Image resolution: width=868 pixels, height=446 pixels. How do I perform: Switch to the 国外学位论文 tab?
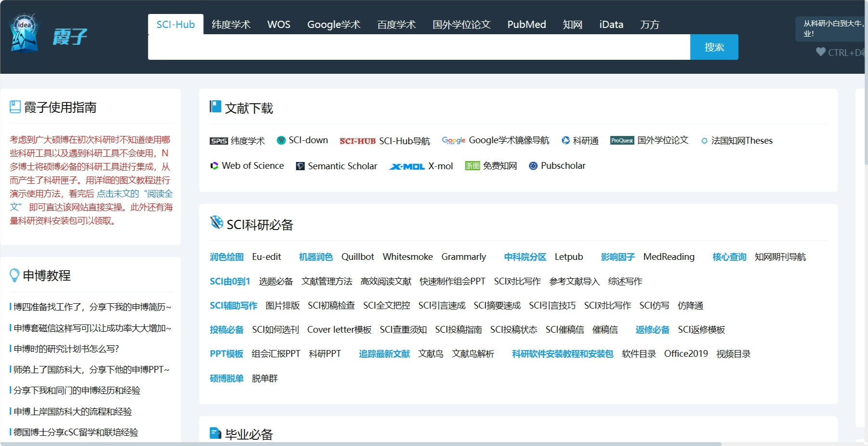tap(461, 24)
